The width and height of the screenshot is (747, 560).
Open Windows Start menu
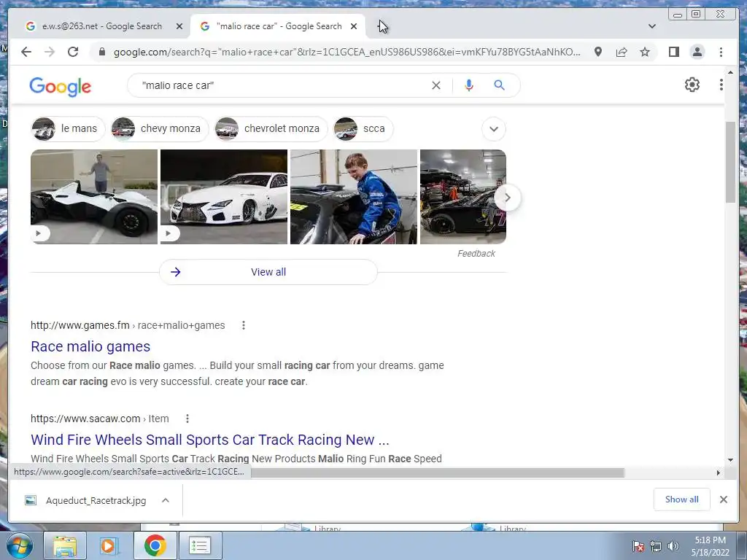pos(20,545)
